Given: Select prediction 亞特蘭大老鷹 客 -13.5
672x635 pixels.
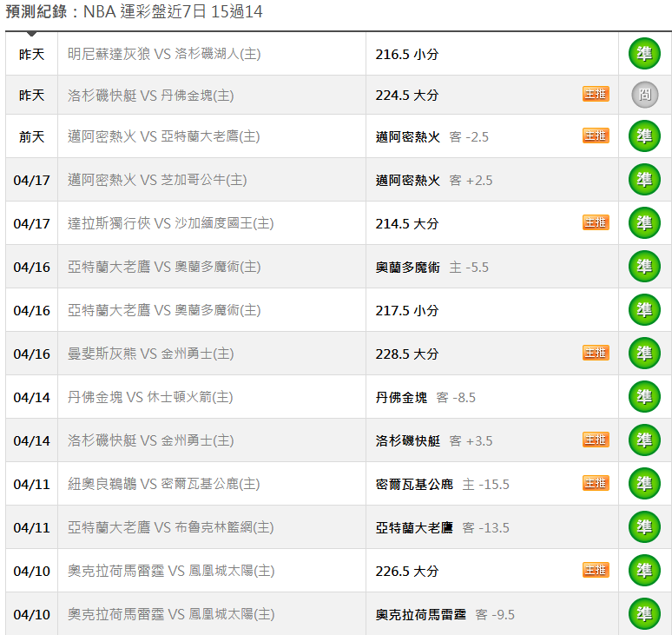Looking at the screenshot, I should 443,528.
